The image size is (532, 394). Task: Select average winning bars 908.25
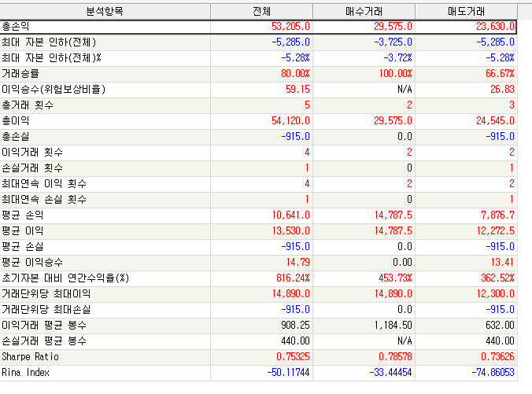coord(295,325)
